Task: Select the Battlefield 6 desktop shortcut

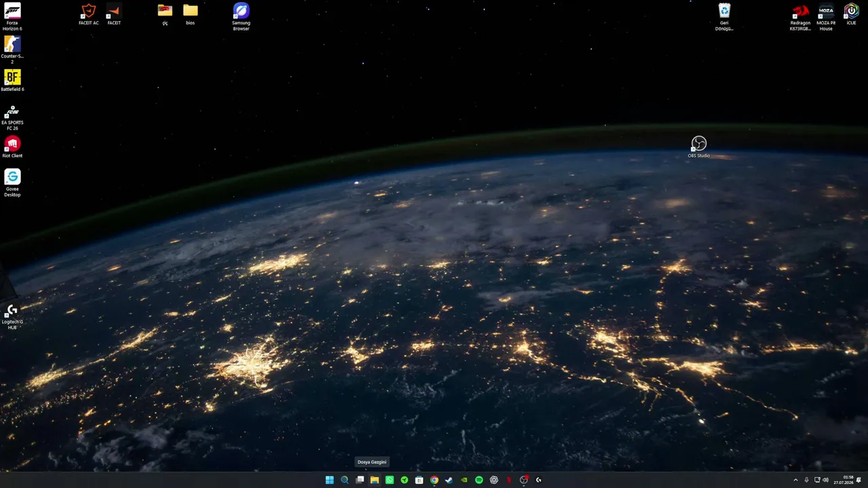Action: pos(12,80)
